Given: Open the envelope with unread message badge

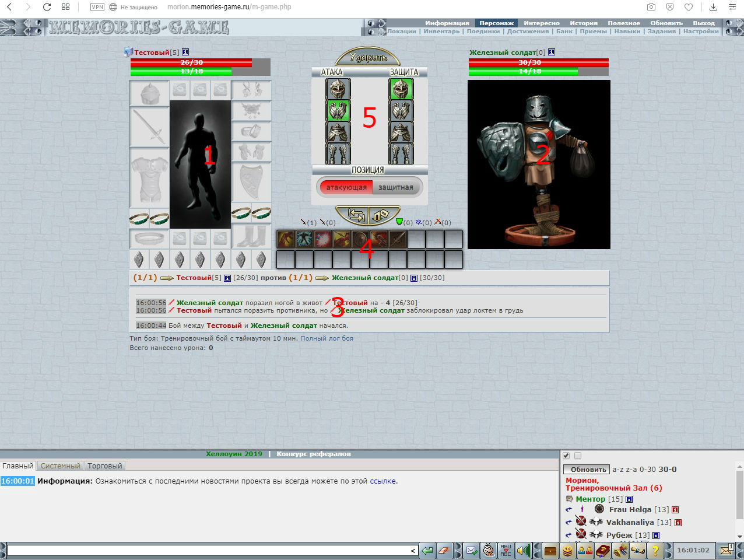Looking at the screenshot, I should tap(727, 549).
